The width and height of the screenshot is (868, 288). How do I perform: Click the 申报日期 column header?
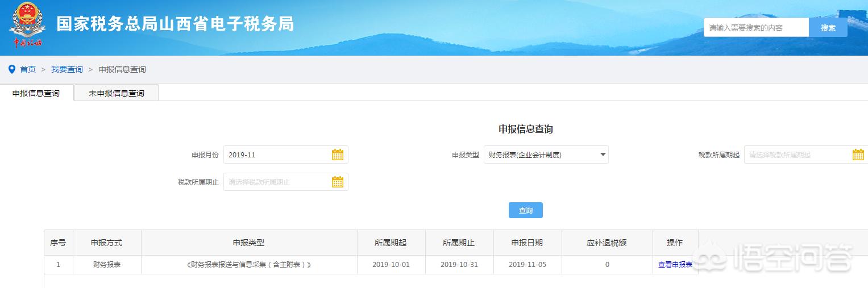528,243
